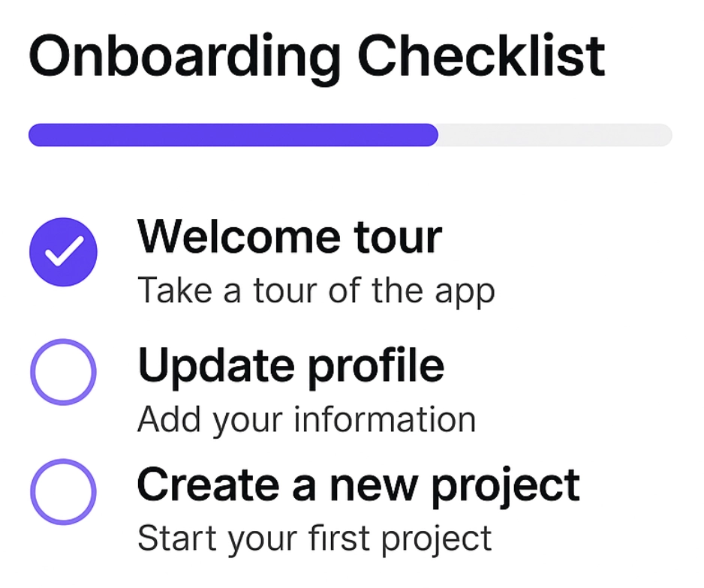Open the Welcome tour checklist item

pos(290,236)
